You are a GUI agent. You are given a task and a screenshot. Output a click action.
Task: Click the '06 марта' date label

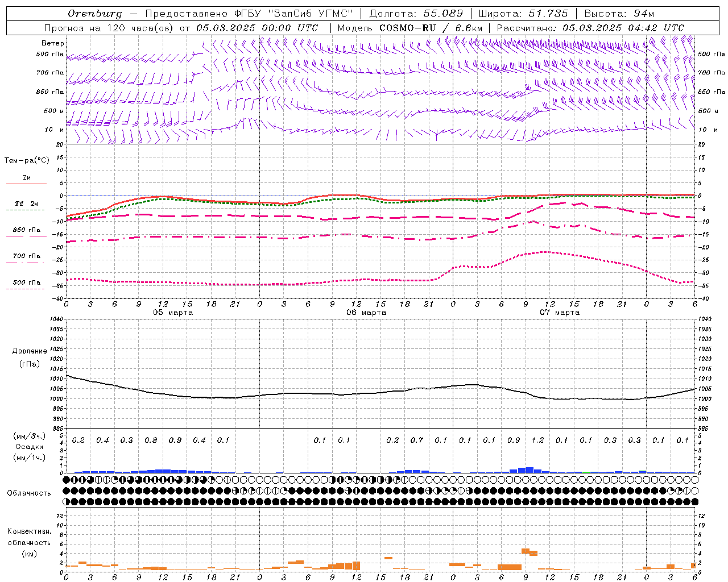point(366,312)
